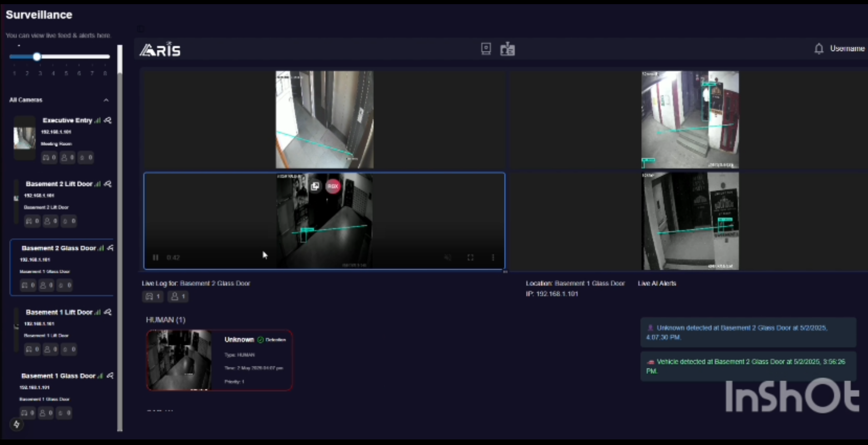Collapse the All Cameras section

[106, 100]
